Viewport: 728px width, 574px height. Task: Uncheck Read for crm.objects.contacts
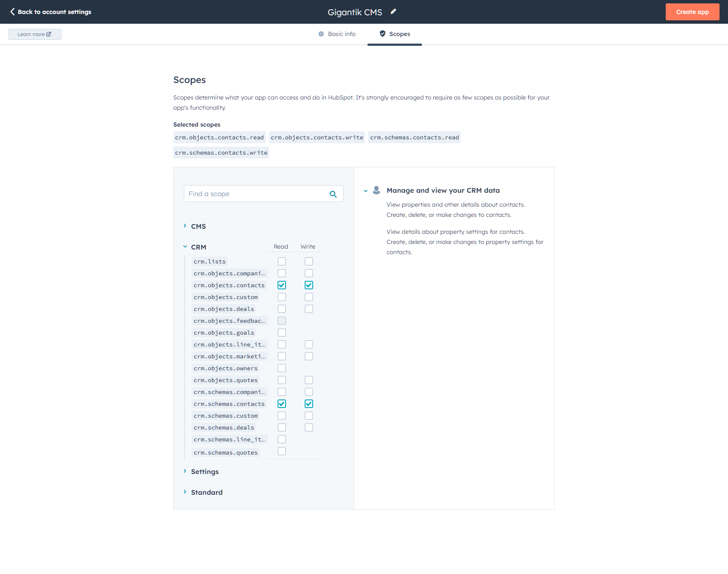click(282, 285)
